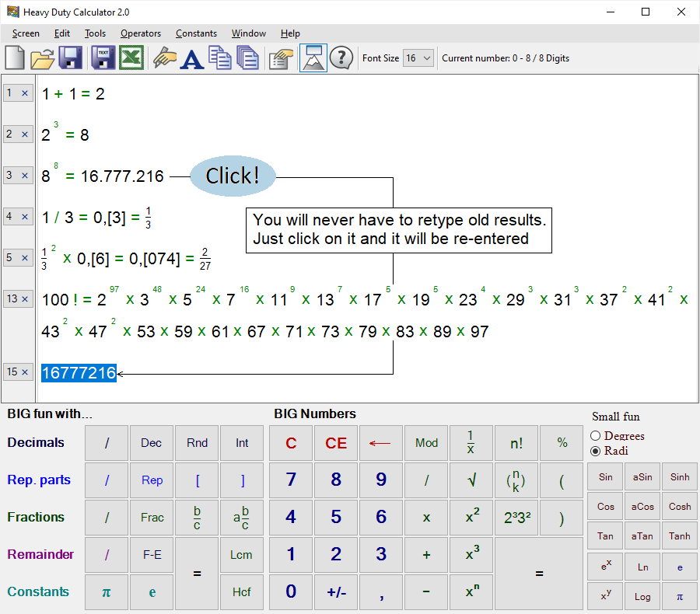Open font settings via the blue A icon
Image resolution: width=700 pixels, height=614 pixels.
[x=192, y=58]
